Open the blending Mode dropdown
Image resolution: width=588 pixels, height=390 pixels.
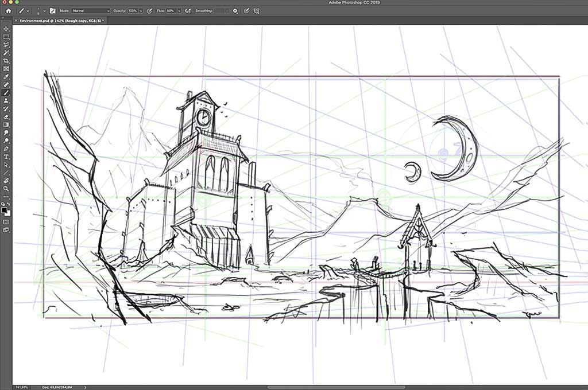pyautogui.click(x=91, y=11)
